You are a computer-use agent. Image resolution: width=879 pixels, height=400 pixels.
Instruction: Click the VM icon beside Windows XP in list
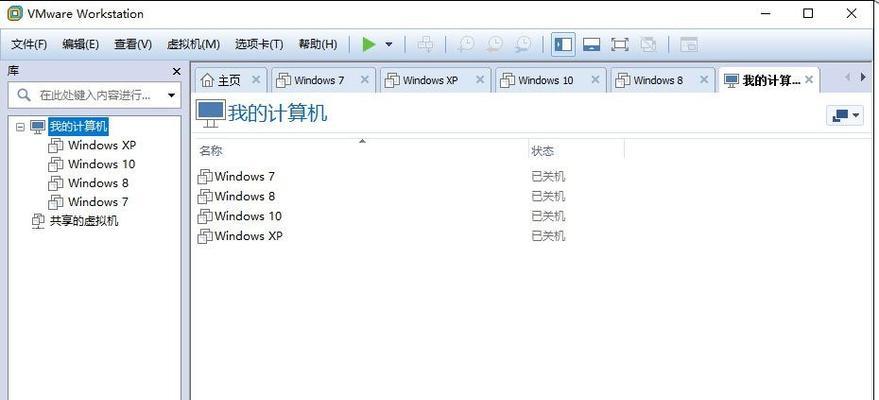click(205, 236)
